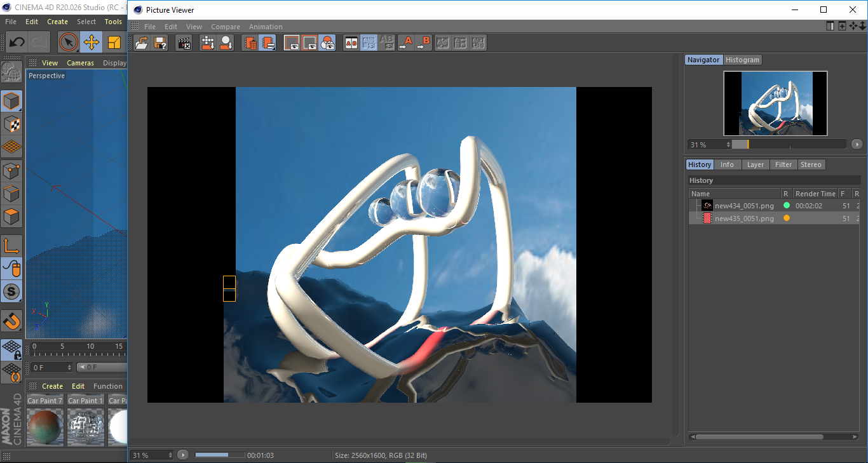Viewport: 868px width, 463px height.
Task: Click the highlighted history list icon
Action: click(x=268, y=43)
